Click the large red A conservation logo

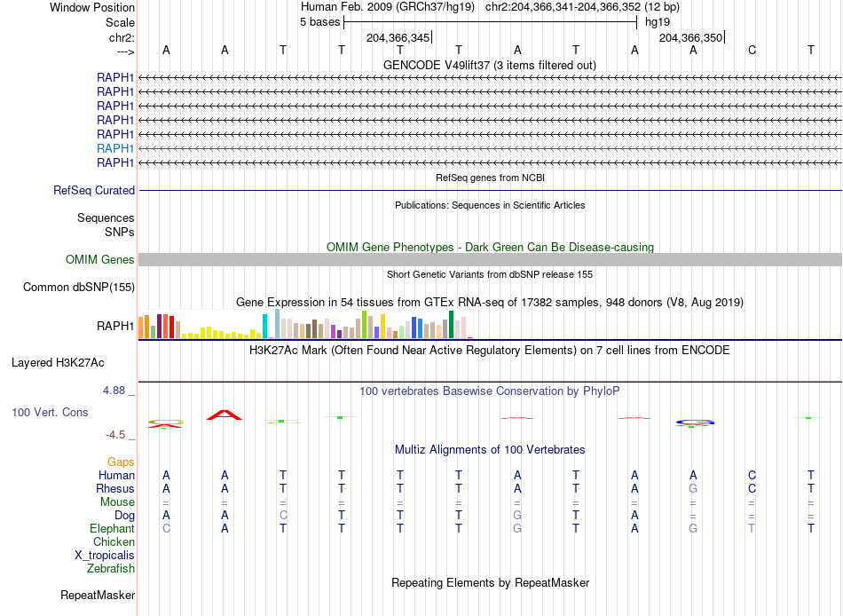coord(225,415)
